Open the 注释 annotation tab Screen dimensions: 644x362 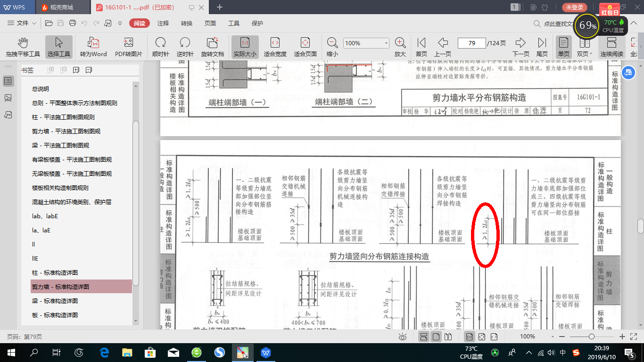[163, 23]
